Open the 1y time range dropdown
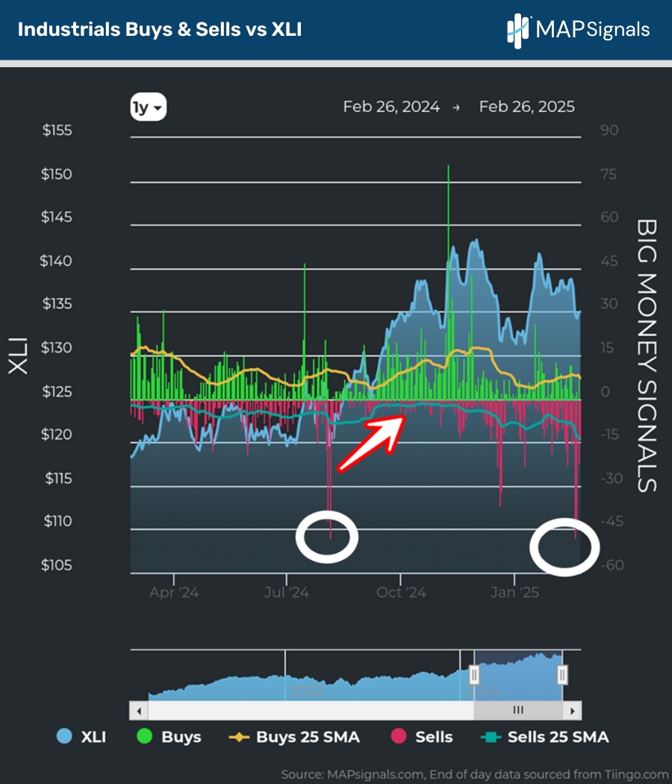Image resolution: width=672 pixels, height=784 pixels. (148, 107)
